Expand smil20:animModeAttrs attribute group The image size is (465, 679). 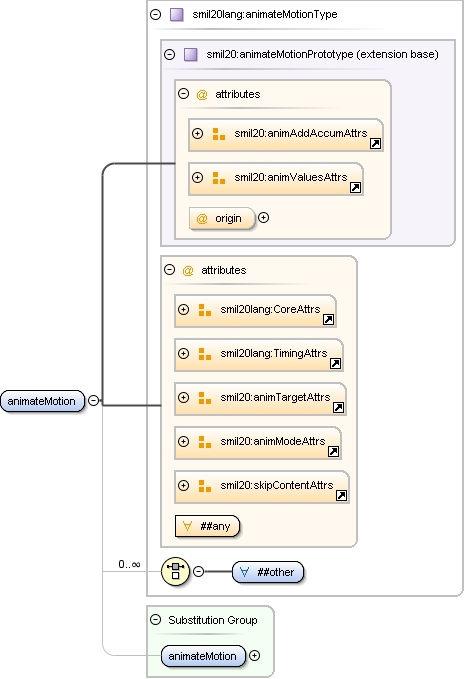click(184, 441)
